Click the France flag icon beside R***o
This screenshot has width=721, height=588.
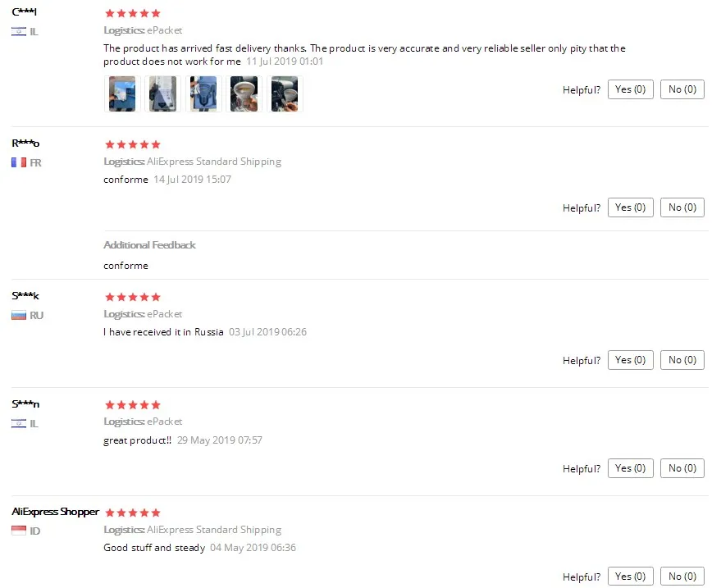19,162
